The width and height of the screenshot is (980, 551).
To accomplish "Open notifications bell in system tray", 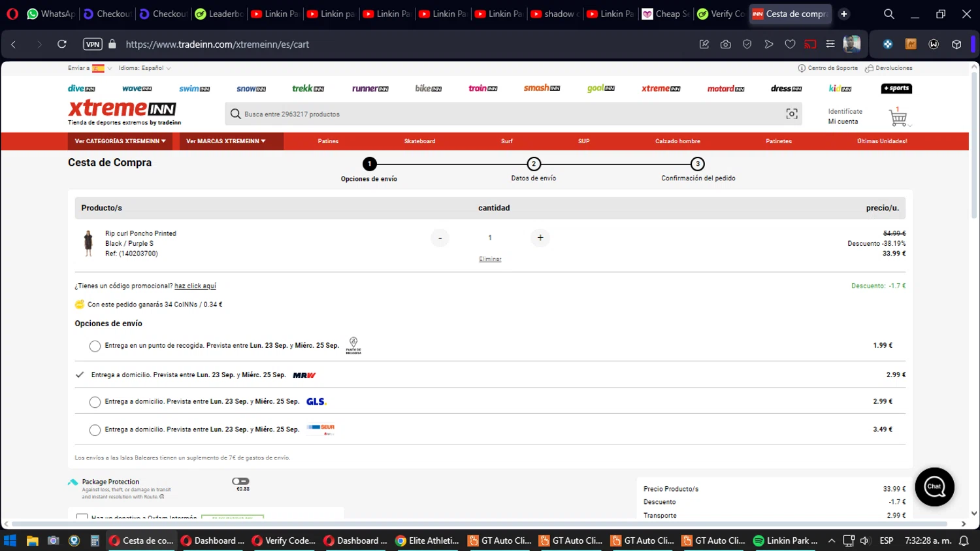I will point(964,541).
